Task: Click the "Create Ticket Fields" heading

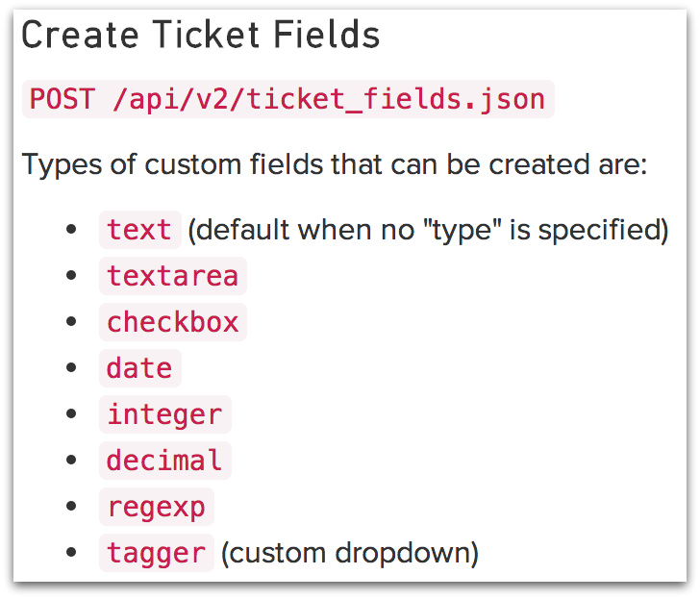Action: [200, 37]
